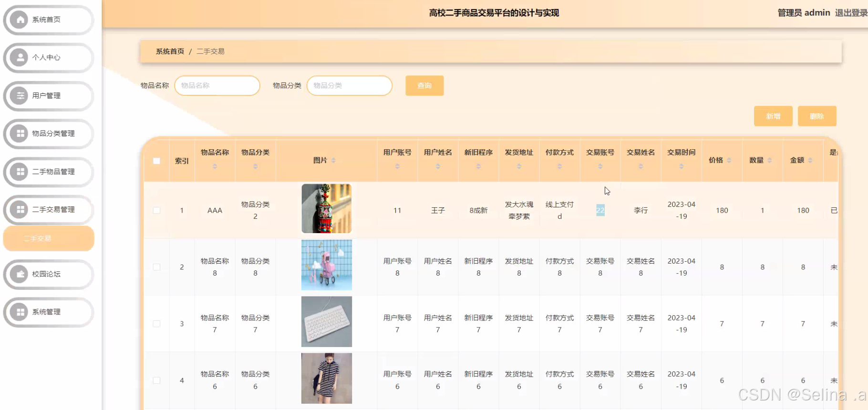
Task: Click the grid icon beside 二手交易管理
Action: pyautogui.click(x=20, y=209)
